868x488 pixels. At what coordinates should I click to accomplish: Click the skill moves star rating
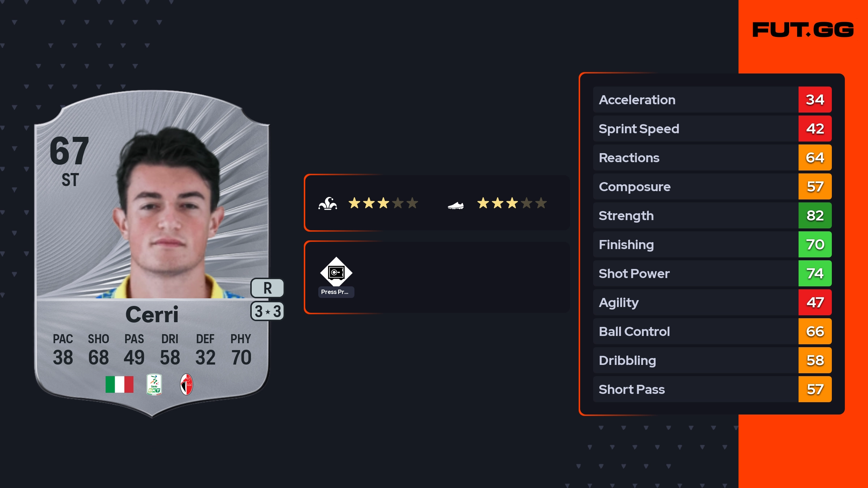pyautogui.click(x=383, y=203)
